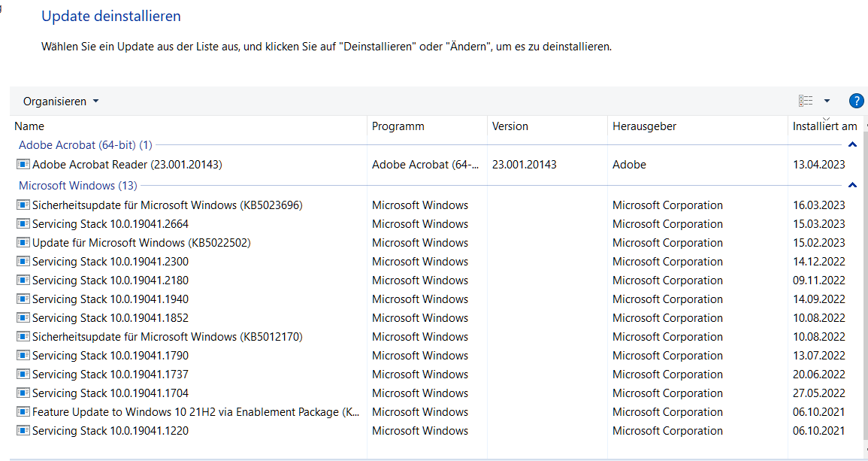Click icon next to KB5023696 security update
The height and width of the screenshot is (461, 868).
click(x=23, y=205)
